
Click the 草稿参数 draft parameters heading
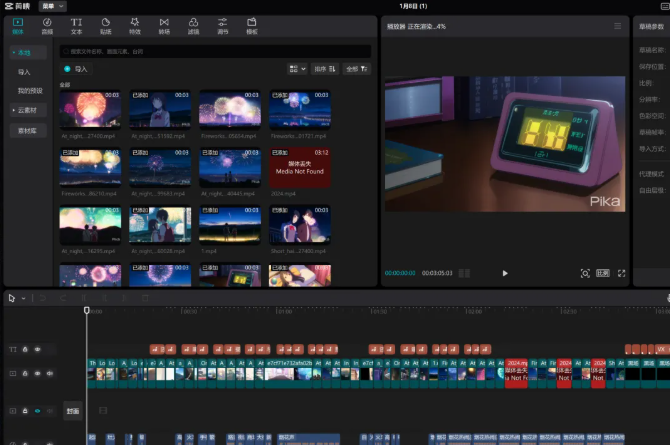click(x=652, y=27)
